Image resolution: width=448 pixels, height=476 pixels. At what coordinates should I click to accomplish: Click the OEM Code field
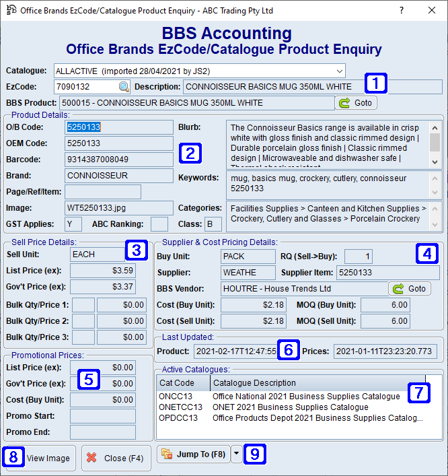coord(118,143)
